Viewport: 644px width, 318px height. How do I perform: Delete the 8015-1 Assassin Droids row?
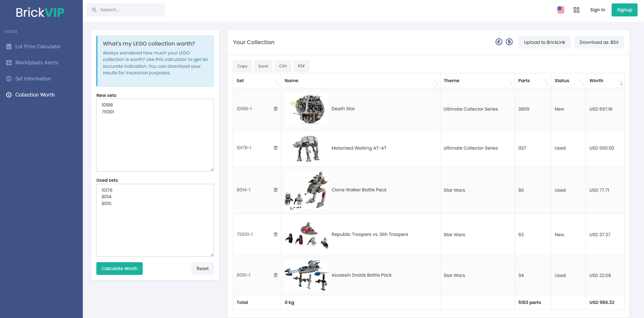pyautogui.click(x=275, y=275)
